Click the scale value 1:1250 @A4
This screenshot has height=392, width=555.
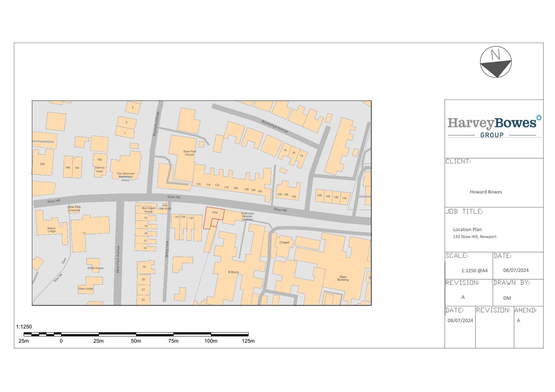[474, 271]
